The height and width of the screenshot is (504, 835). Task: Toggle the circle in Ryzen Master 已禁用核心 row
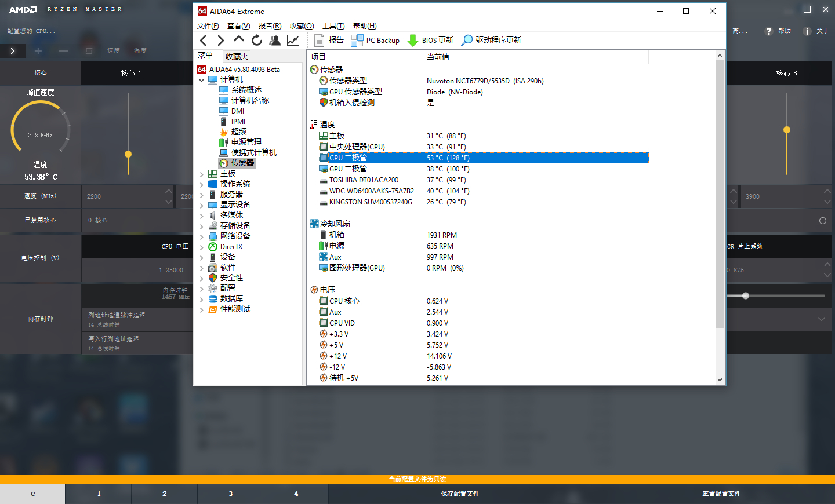click(x=823, y=221)
